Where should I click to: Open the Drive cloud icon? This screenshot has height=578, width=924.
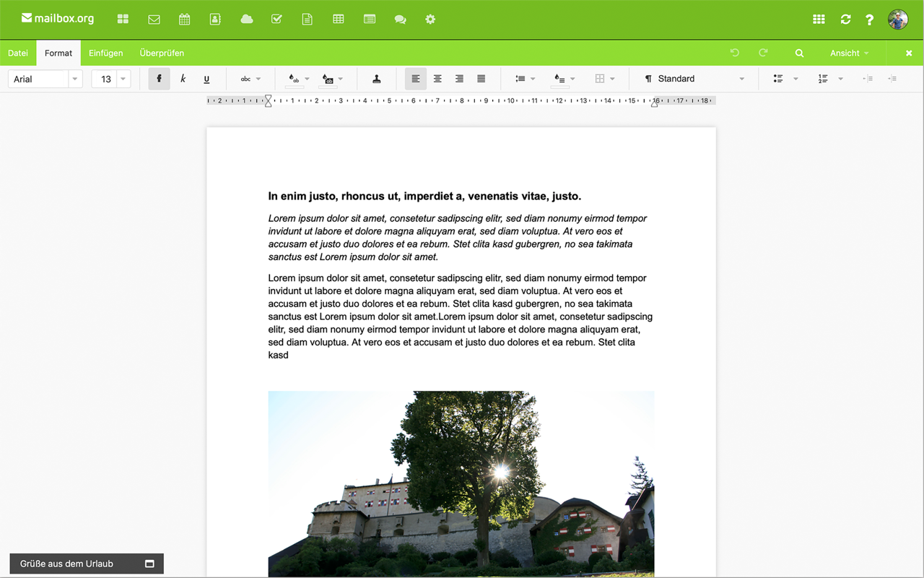point(247,20)
